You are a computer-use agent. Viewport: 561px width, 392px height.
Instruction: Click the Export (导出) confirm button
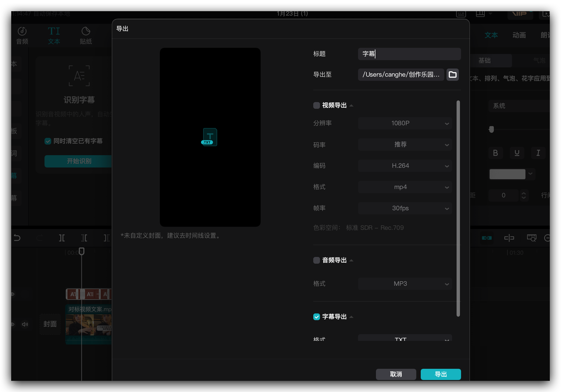(x=441, y=374)
